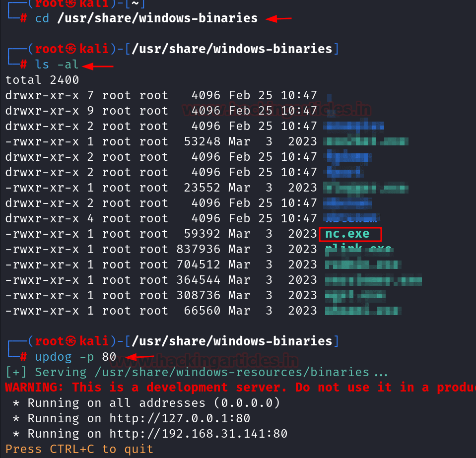
Task: Click the 'ls -al' command
Action: 57,65
